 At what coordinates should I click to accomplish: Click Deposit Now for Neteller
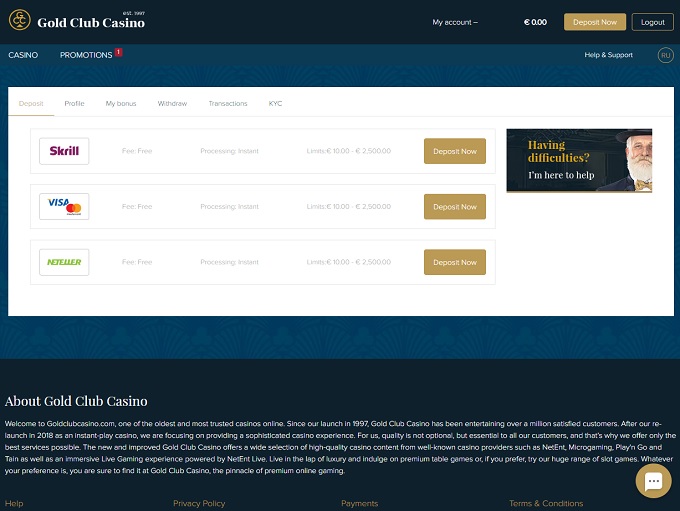coord(455,262)
